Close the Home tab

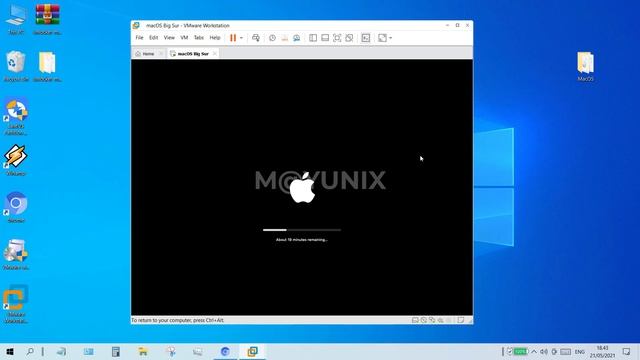[161, 53]
